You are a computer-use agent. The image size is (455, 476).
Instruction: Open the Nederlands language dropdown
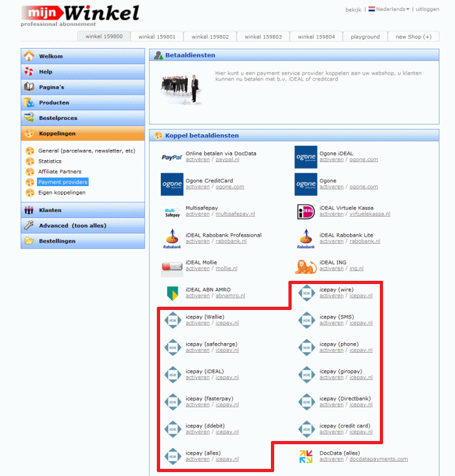coord(389,9)
